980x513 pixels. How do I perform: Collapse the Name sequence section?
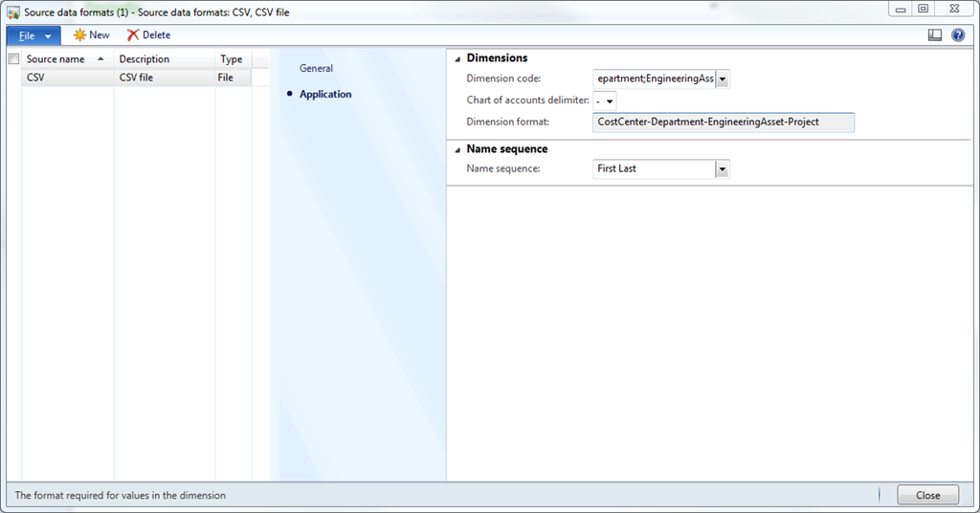pos(457,150)
